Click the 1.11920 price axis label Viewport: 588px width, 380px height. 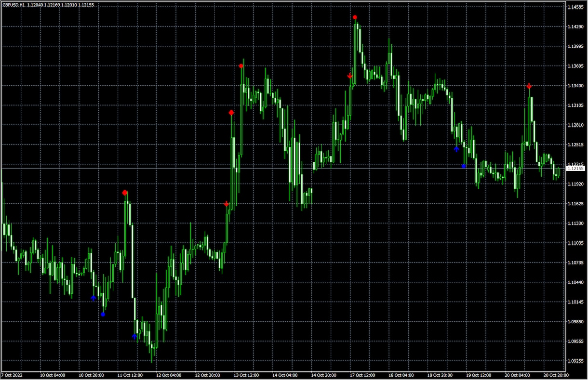pos(576,184)
